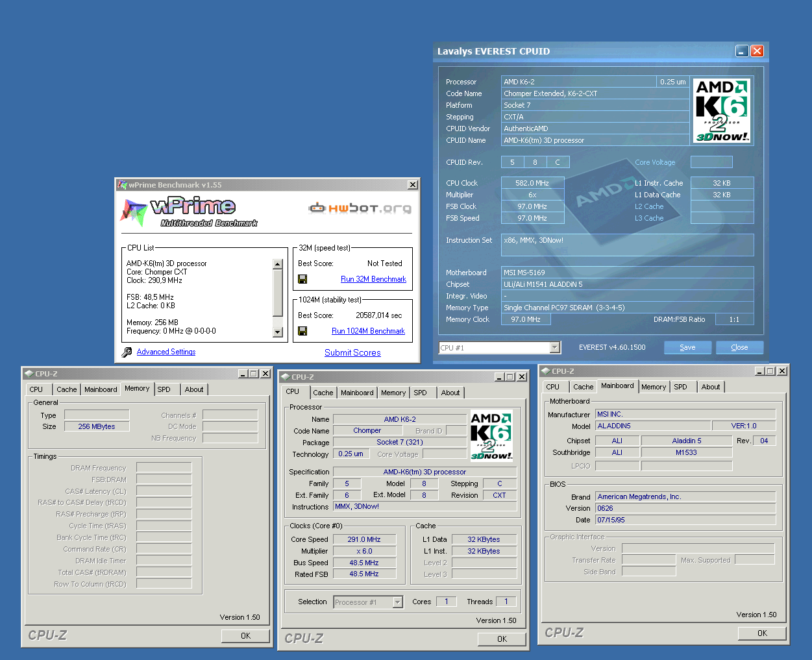Switch to Cache tab in CPU-Z Memory window

66,389
